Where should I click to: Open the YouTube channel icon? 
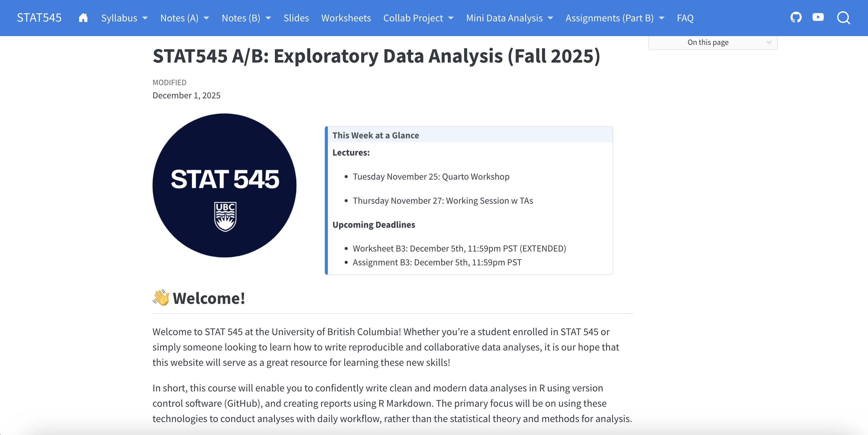point(818,17)
